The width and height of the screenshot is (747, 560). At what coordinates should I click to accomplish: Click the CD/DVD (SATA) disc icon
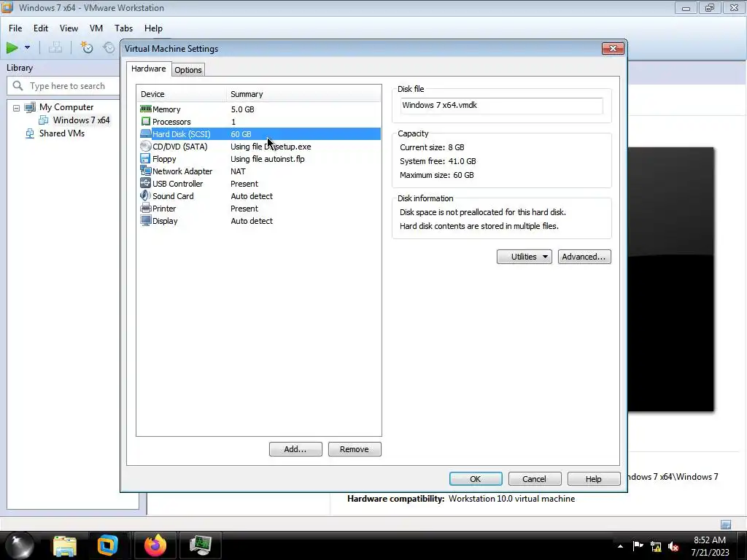[x=146, y=146]
